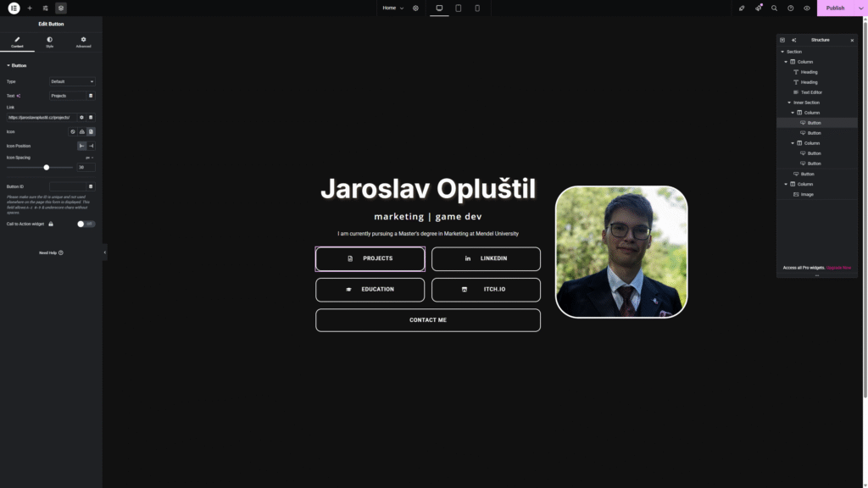Open the Type dropdown showing Default
868x488 pixels.
click(x=72, y=81)
